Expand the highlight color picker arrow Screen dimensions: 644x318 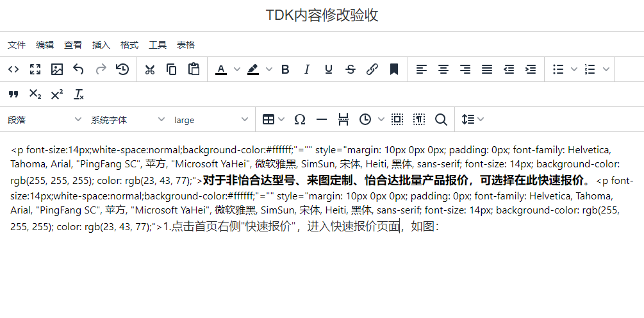269,69
